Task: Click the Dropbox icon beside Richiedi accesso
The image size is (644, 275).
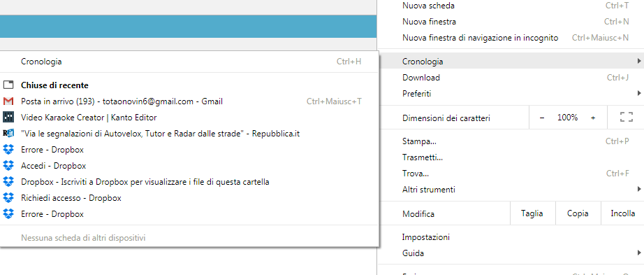Action: click(x=8, y=197)
